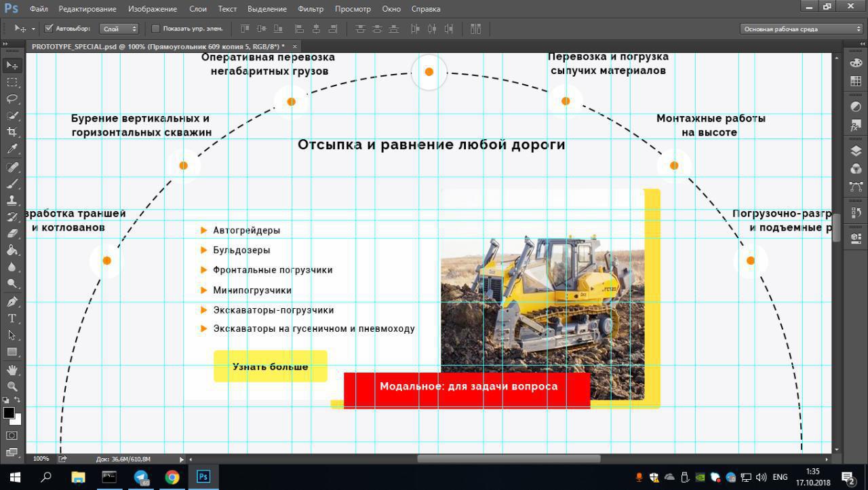Click the background color swatch
The height and width of the screenshot is (490, 868).
point(18,421)
